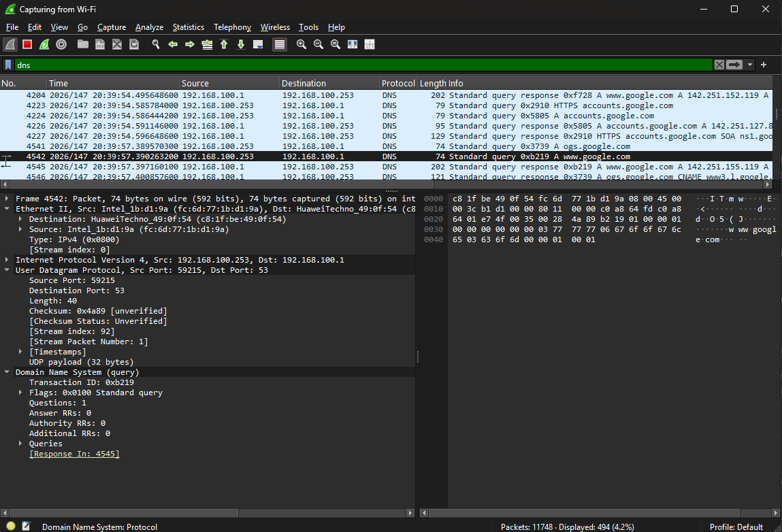Open a capture file folder icon
782x532 pixels.
point(83,44)
